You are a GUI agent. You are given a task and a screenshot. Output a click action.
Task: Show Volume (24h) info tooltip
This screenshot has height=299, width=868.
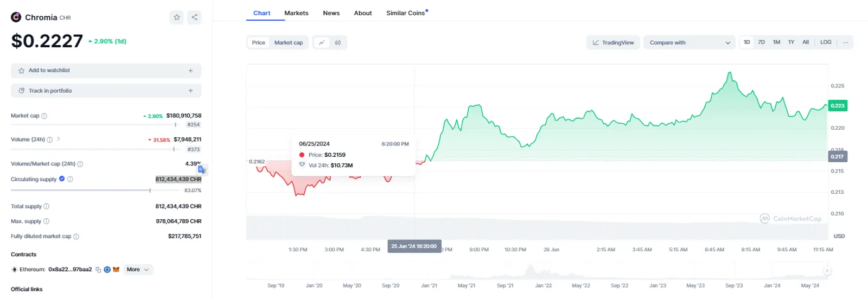(x=50, y=140)
